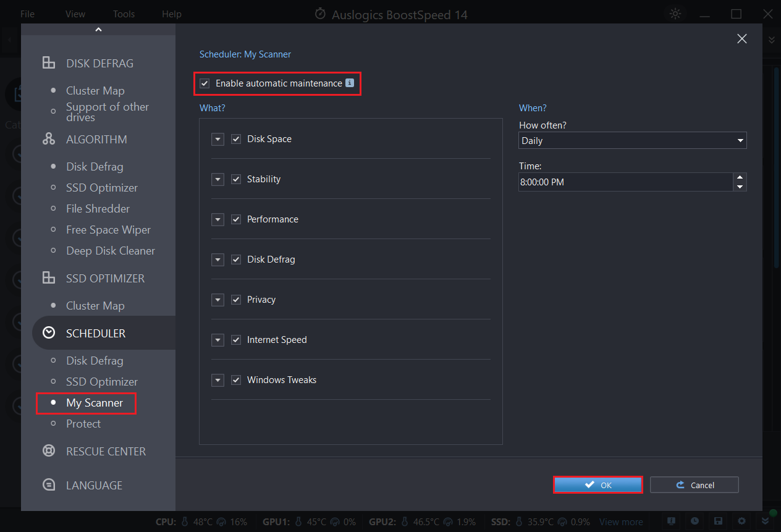Click the save icon in the status bar
This screenshot has width=781, height=532.
(717, 521)
